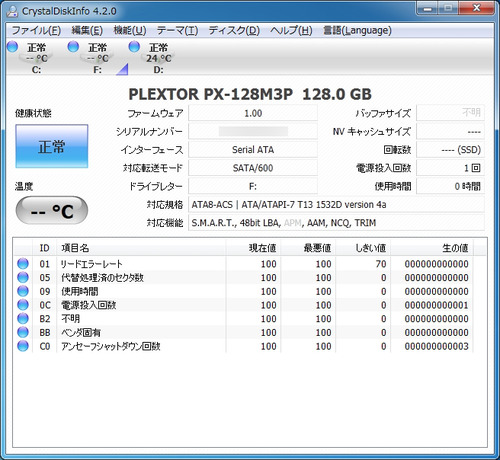Click the 最悪値 column header
Viewport: 500px width, 460px height.
click(308, 248)
